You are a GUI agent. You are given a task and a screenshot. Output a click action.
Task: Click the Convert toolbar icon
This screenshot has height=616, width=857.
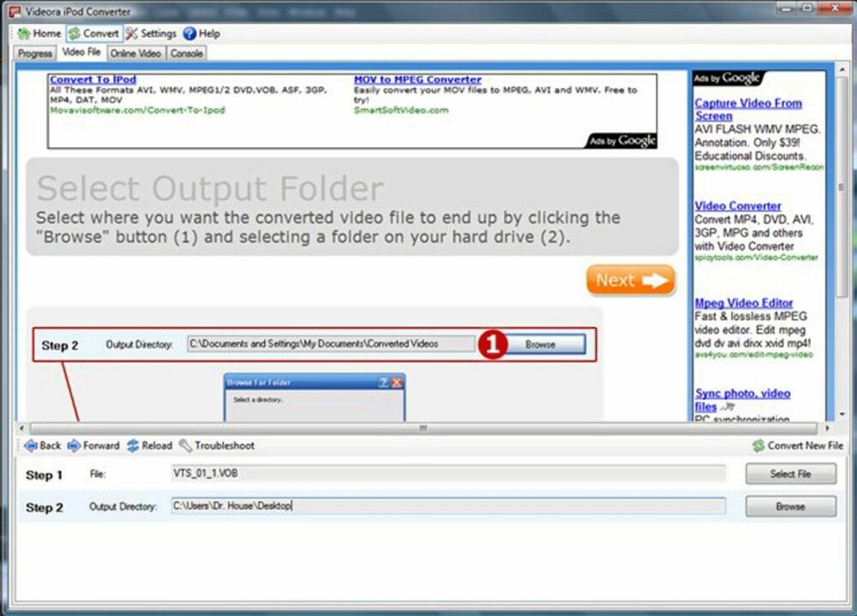(x=75, y=34)
